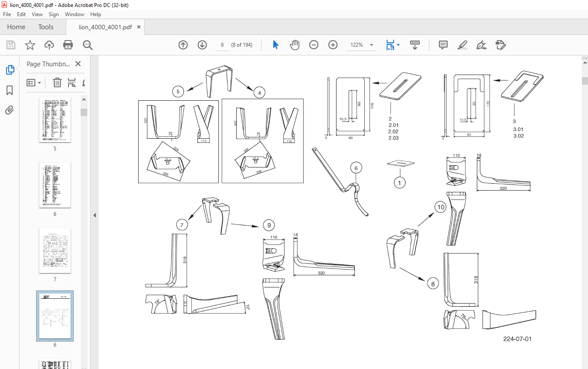
Task: Select the arrow Selection tool
Action: pyautogui.click(x=275, y=45)
